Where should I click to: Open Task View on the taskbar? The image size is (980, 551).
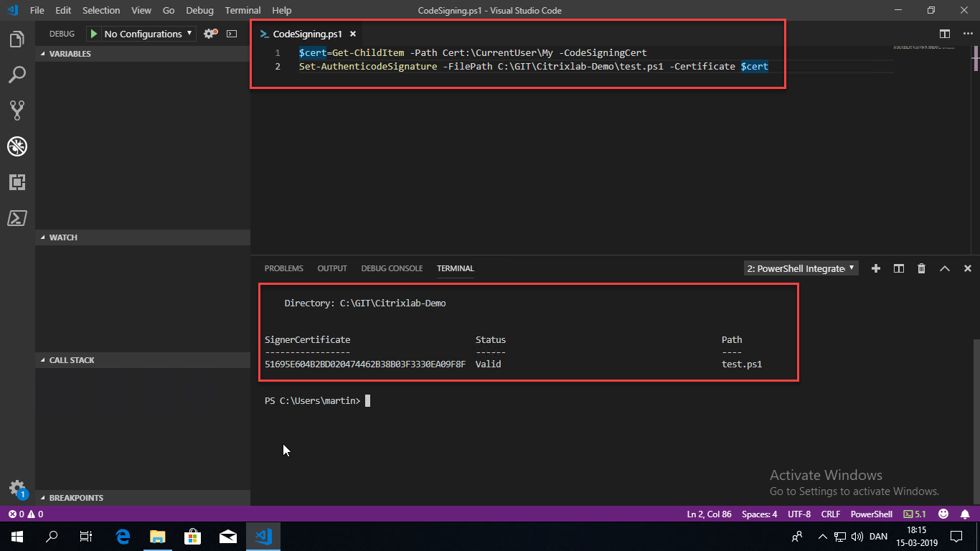pos(86,536)
